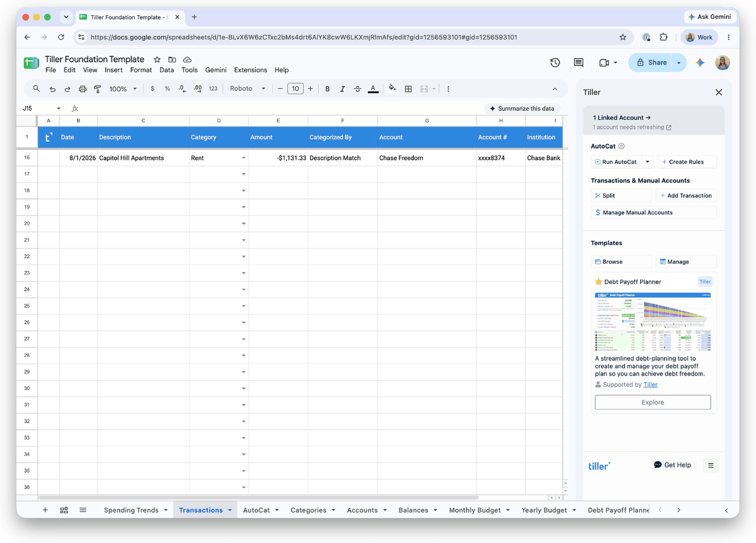Open the Data menu

tap(166, 70)
